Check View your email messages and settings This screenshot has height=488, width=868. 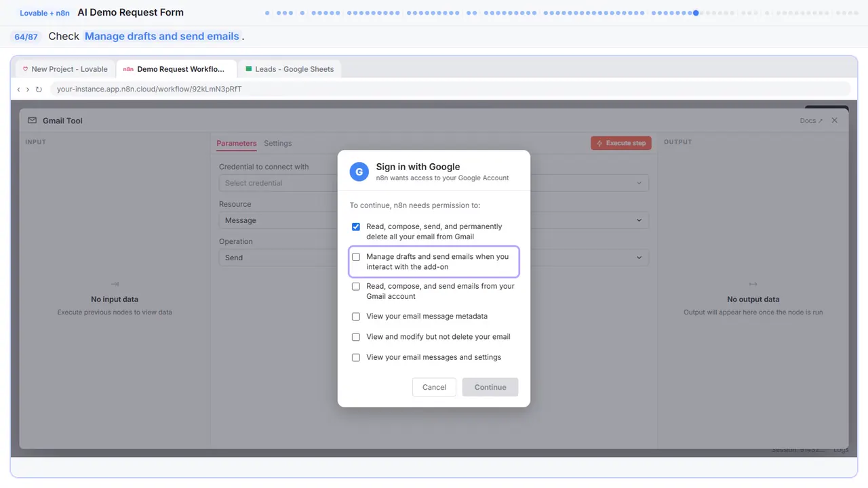[356, 357]
